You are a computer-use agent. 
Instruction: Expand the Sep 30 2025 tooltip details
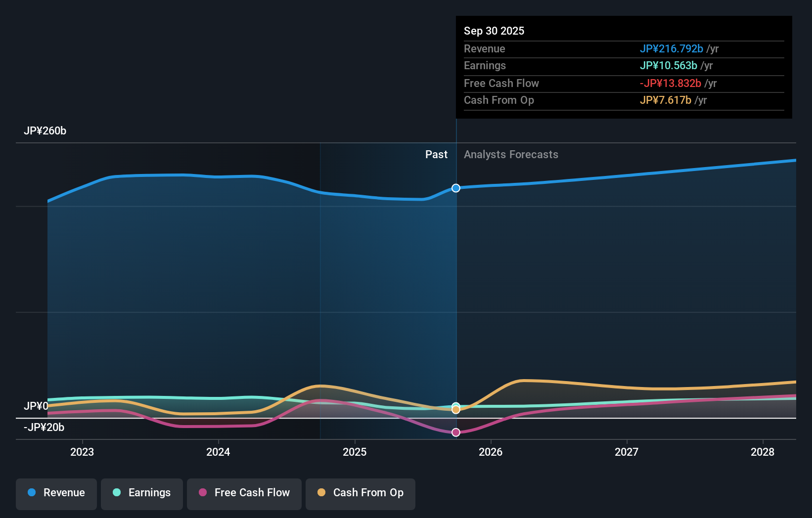pyautogui.click(x=495, y=31)
